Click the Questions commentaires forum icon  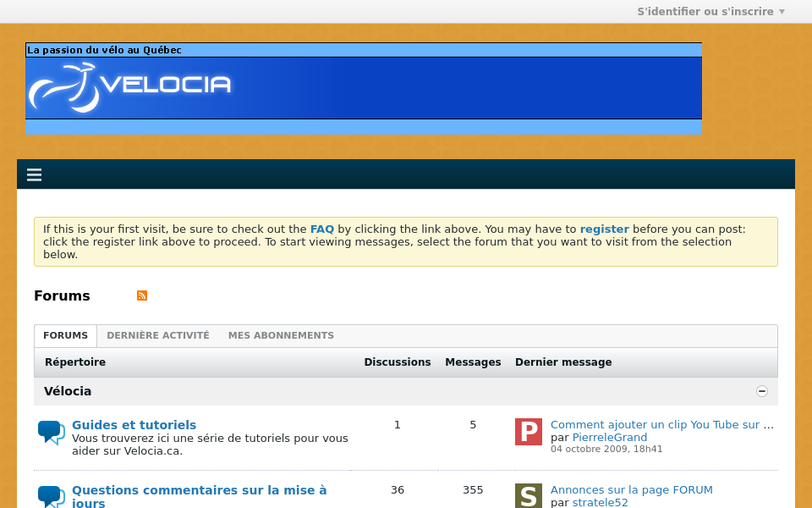51,497
